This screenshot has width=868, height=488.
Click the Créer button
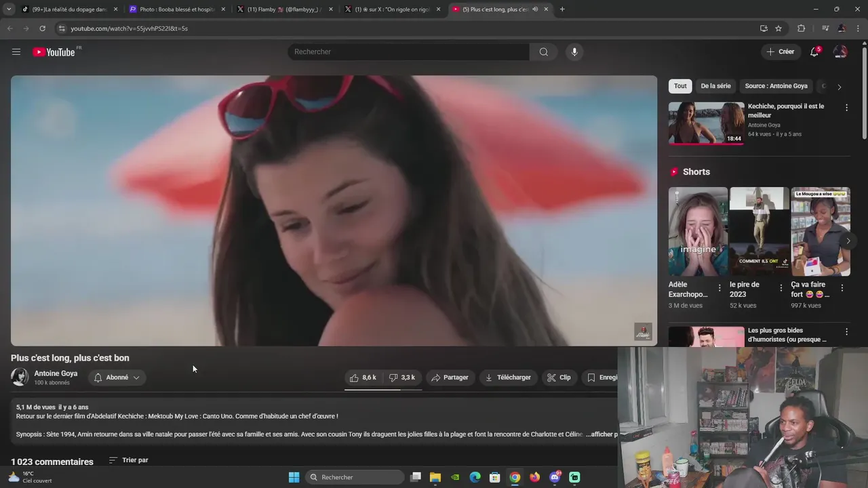coord(781,52)
